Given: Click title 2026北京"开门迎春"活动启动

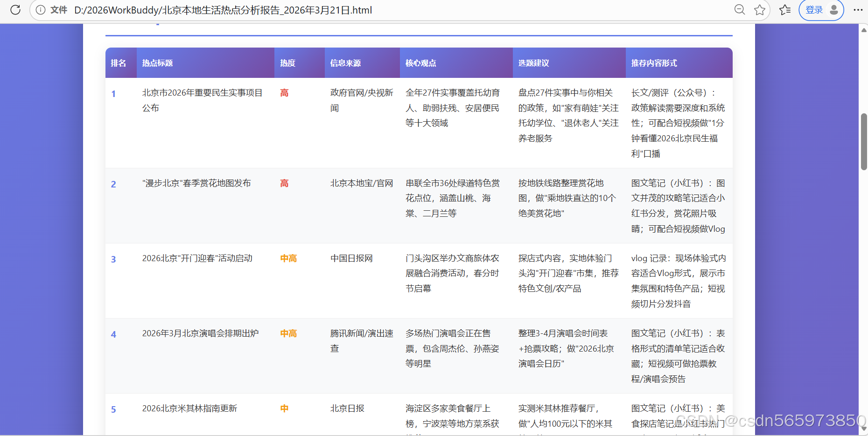Looking at the screenshot, I should [197, 258].
